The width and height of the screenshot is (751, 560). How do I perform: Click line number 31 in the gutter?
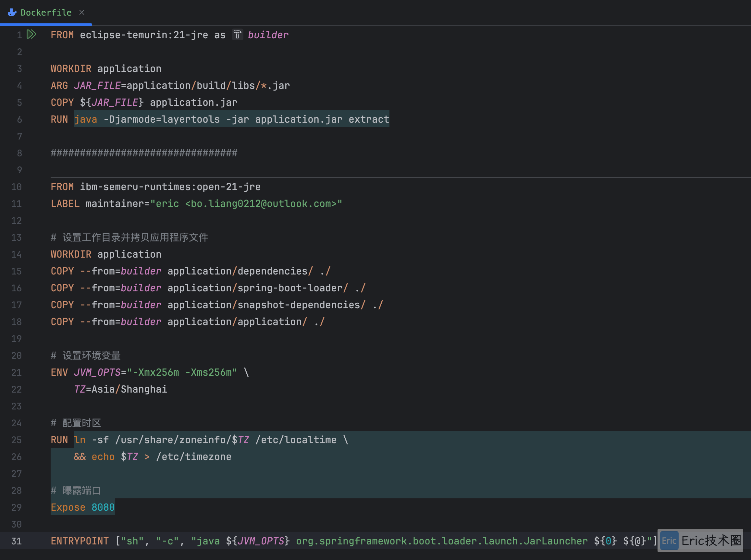click(x=16, y=541)
